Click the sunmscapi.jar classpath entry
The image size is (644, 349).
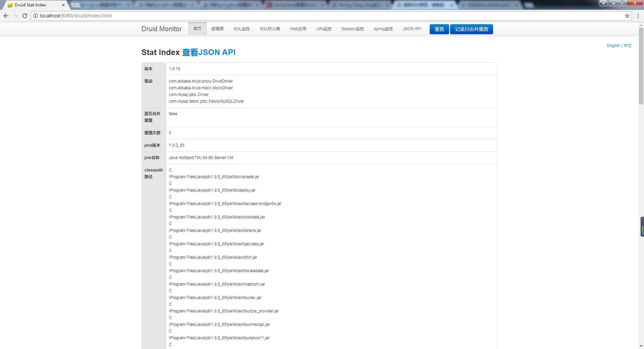(x=219, y=325)
